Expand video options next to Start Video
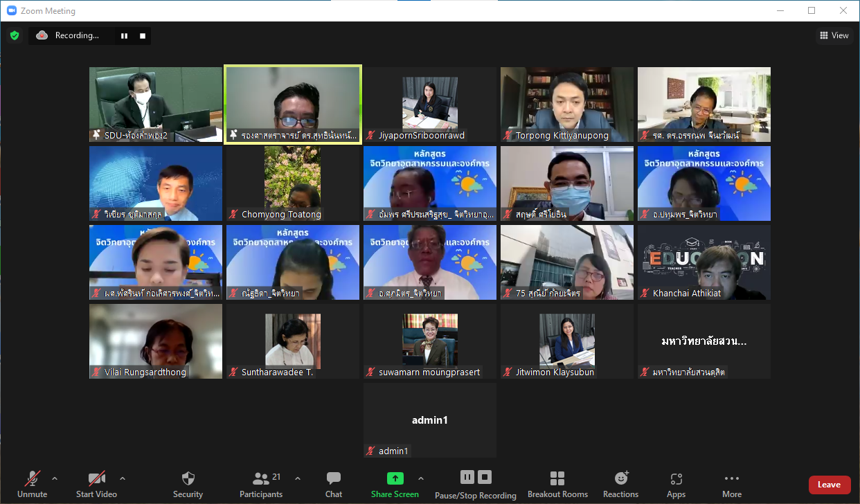The width and height of the screenshot is (860, 504). (x=123, y=478)
